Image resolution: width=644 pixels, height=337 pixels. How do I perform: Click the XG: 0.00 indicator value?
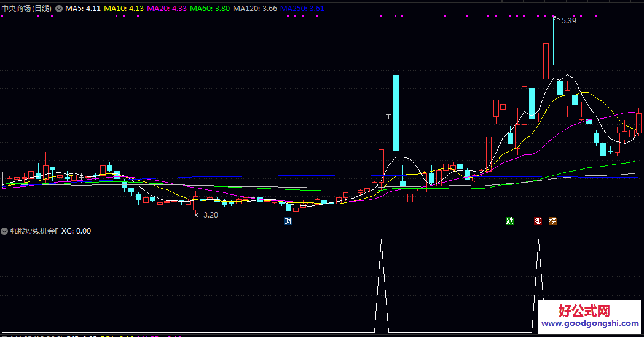coord(77,231)
